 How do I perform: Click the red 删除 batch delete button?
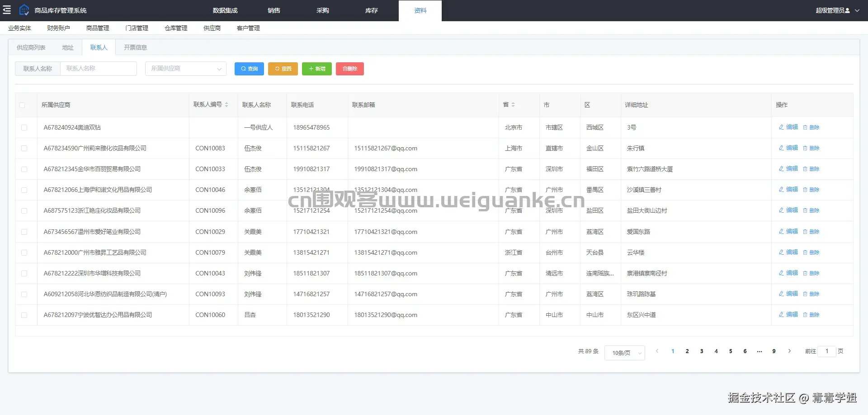(350, 69)
